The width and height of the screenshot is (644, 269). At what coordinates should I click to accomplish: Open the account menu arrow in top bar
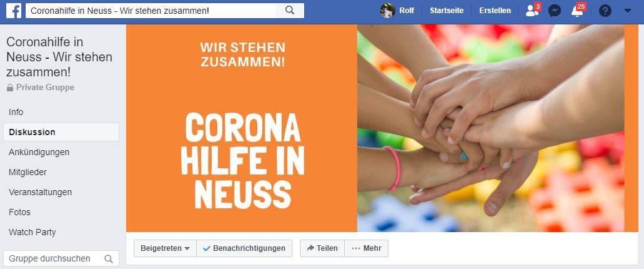click(628, 11)
